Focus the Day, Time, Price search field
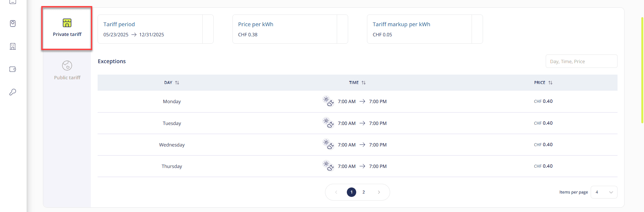 (x=581, y=61)
